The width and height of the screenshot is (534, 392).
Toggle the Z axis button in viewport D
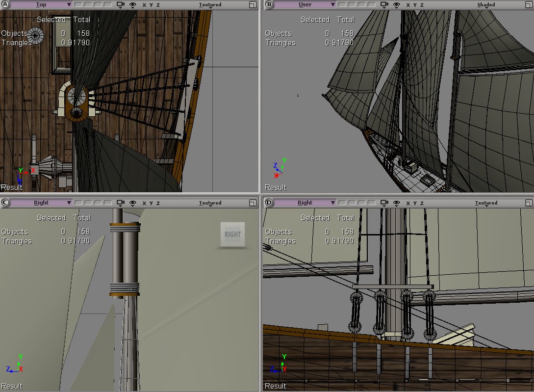pyautogui.click(x=422, y=203)
